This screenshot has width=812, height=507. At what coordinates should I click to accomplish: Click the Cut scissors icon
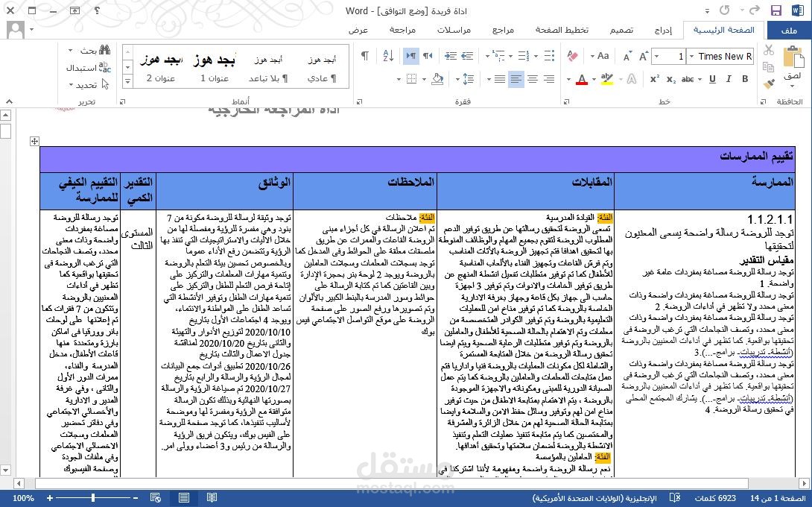point(769,50)
